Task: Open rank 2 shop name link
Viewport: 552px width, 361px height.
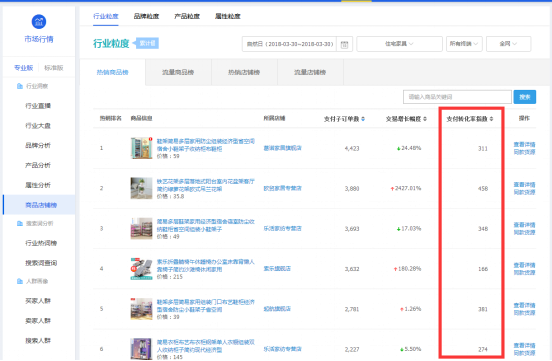Action: point(282,188)
